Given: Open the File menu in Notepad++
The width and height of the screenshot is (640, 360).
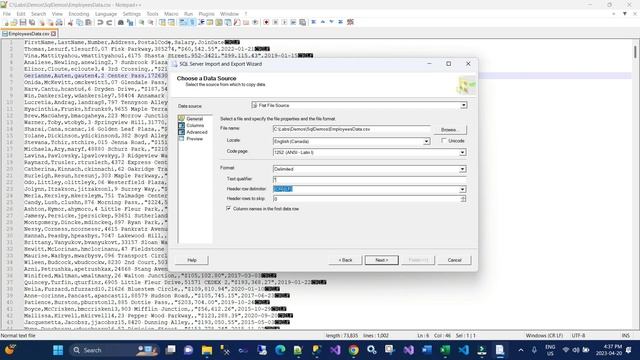Looking at the screenshot, I should [7, 14].
